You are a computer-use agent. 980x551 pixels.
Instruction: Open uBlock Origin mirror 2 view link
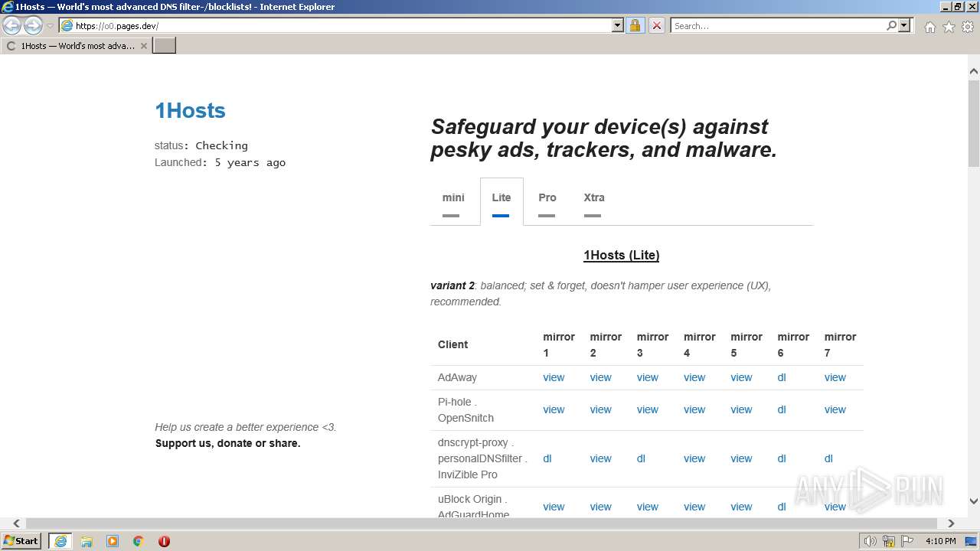(x=600, y=507)
